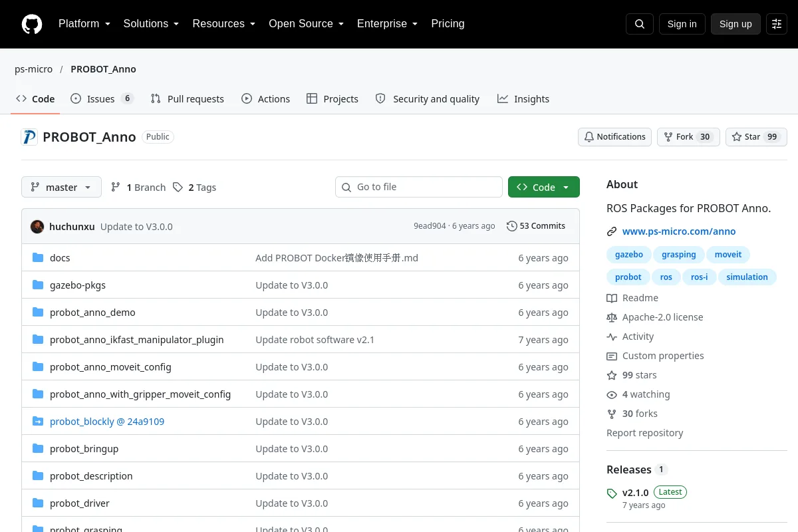This screenshot has width=798, height=532.
Task: Click the gazebo-pkgs folder icon
Action: click(x=38, y=285)
